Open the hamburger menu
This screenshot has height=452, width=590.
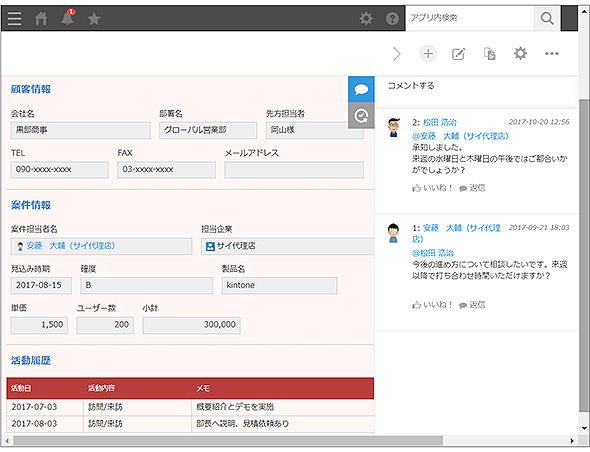coord(14,18)
